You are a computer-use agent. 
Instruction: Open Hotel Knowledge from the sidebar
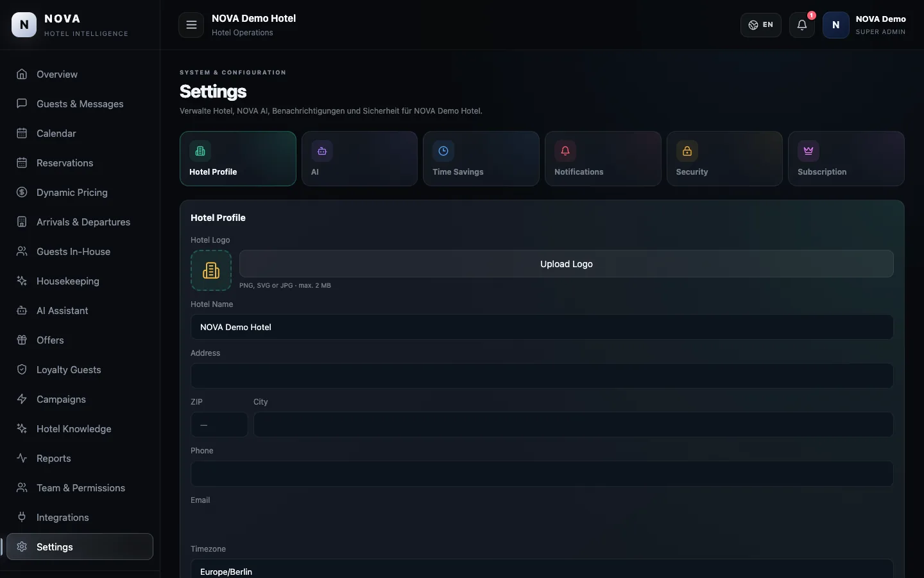coord(80,428)
